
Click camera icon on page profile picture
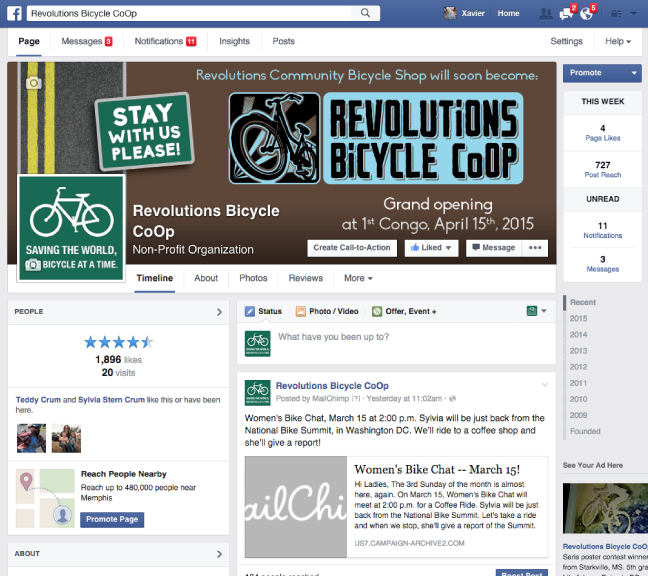(33, 265)
